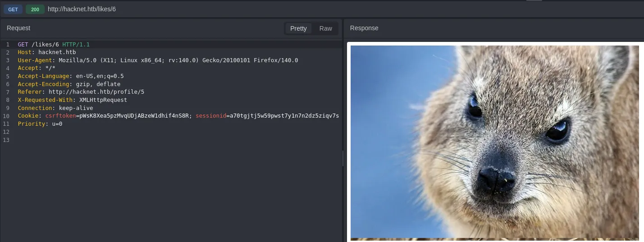Viewport: 644px width, 242px height.
Task: Select the Response panel header
Action: (x=364, y=28)
